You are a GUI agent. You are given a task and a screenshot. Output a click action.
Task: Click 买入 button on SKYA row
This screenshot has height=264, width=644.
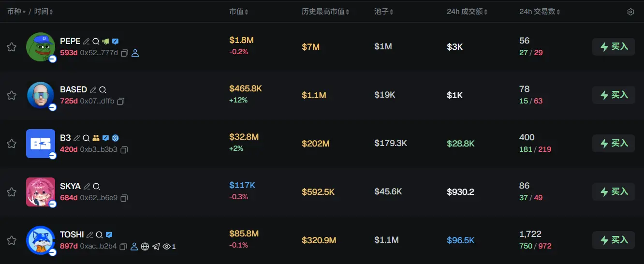point(614,192)
